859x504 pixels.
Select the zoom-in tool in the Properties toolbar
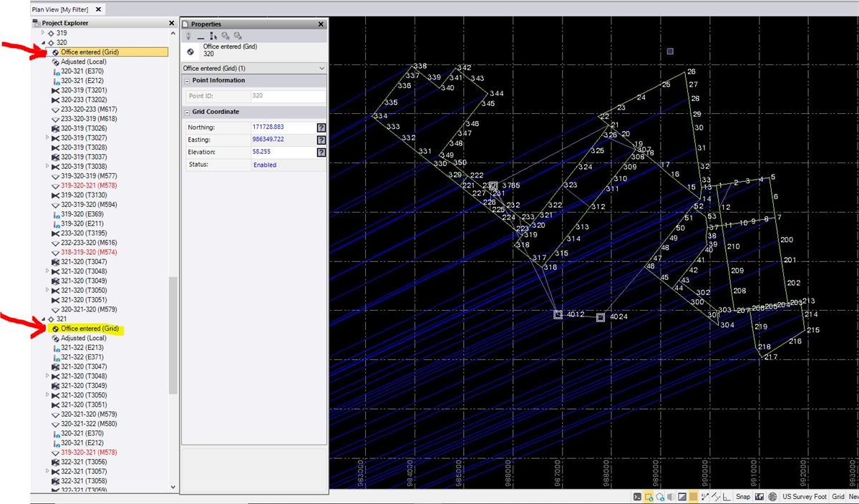pyautogui.click(x=225, y=36)
